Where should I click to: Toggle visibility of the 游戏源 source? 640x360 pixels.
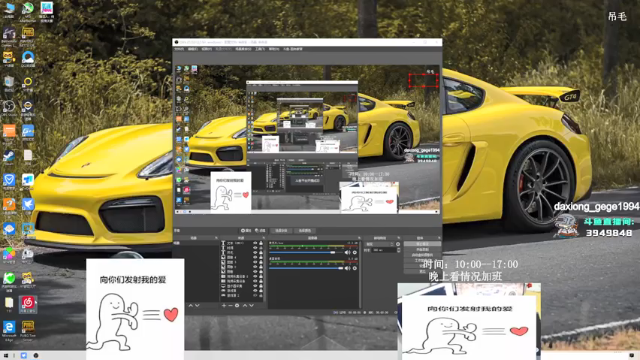(256, 291)
